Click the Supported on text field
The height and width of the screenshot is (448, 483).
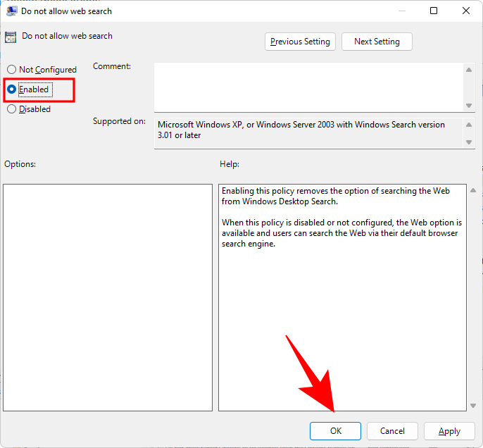point(308,133)
